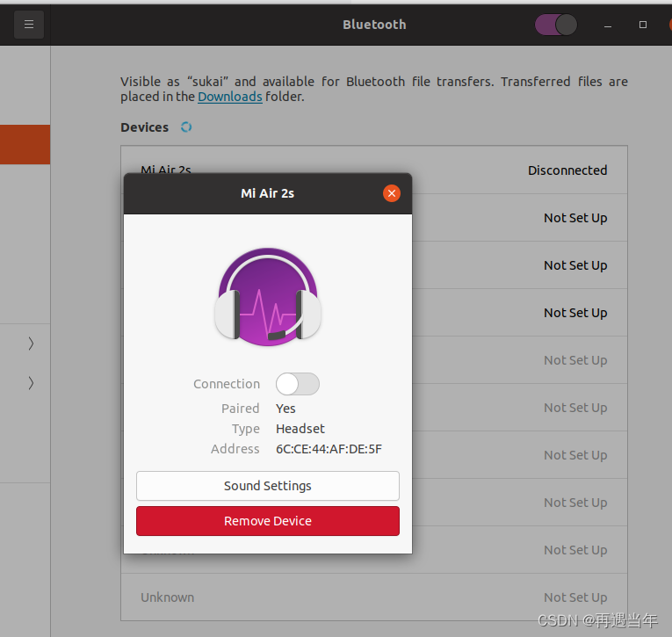This screenshot has height=637, width=672.
Task: Open Sound Settings
Action: tap(268, 486)
